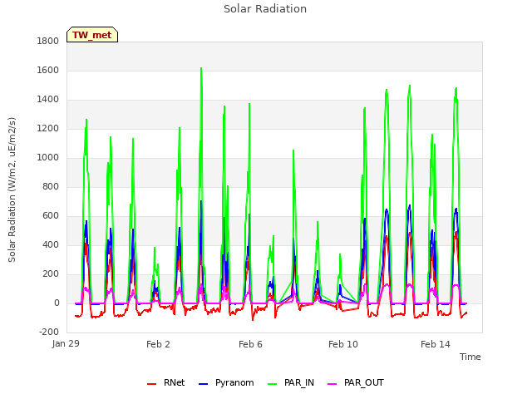Click the Jan 29 x-axis tick label
This screenshot has height=399, width=532.
click(66, 343)
